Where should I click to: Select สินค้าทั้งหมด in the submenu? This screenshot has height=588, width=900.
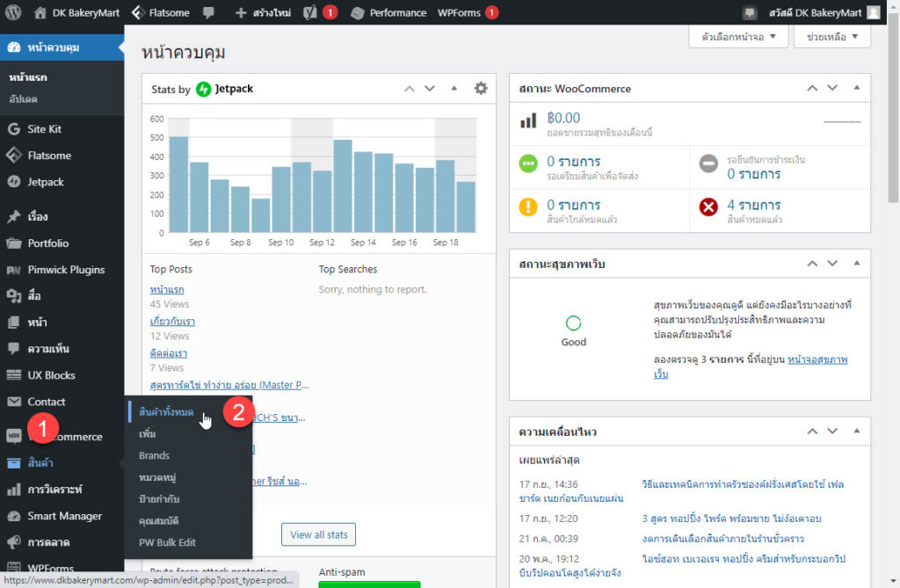[x=166, y=411]
